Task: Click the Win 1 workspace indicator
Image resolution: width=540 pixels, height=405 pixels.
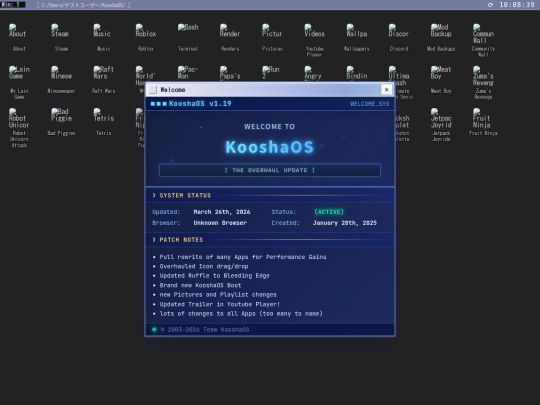Action: (x=13, y=4)
